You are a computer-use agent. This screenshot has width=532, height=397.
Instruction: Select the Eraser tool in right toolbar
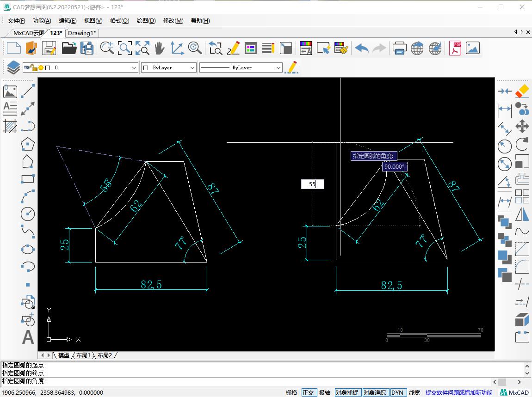(x=522, y=91)
